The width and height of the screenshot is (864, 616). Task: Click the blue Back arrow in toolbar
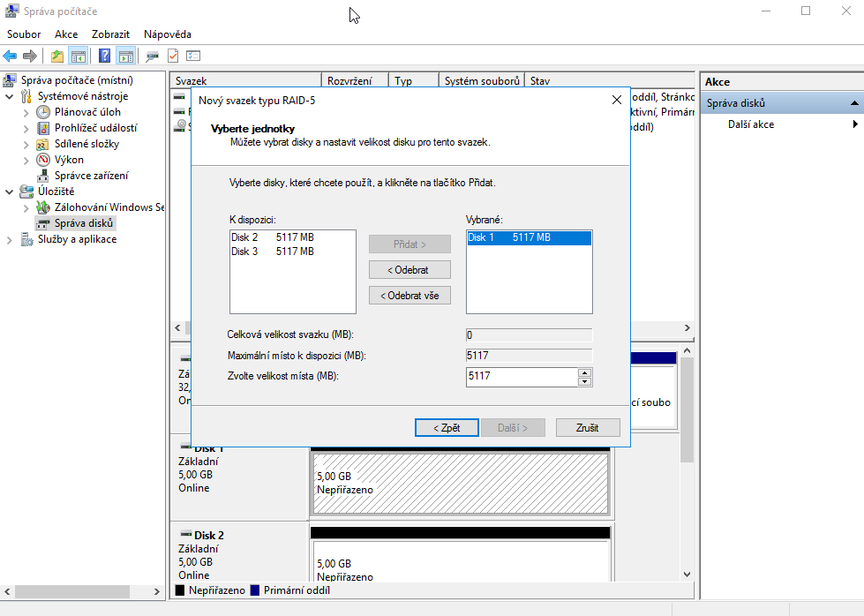(11, 56)
